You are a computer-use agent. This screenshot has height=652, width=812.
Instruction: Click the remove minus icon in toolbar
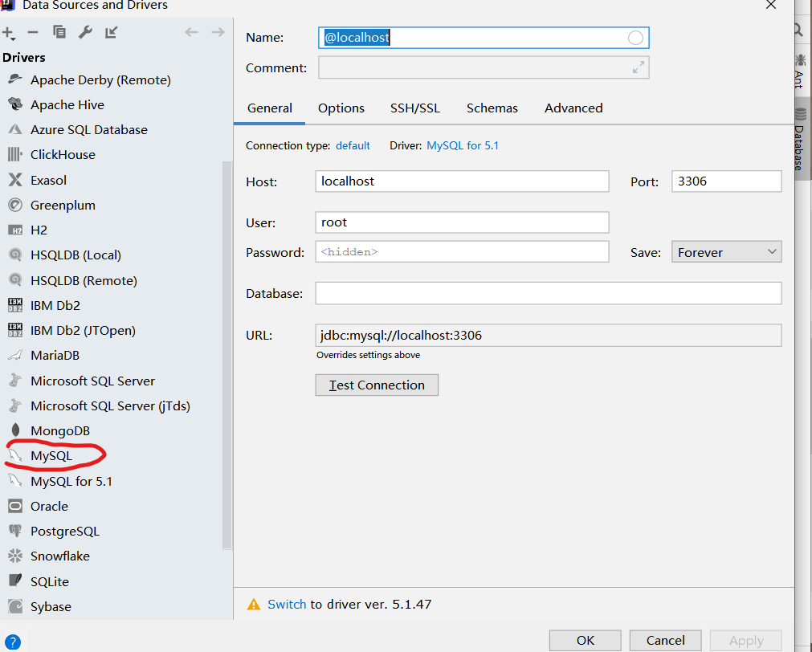click(x=33, y=33)
